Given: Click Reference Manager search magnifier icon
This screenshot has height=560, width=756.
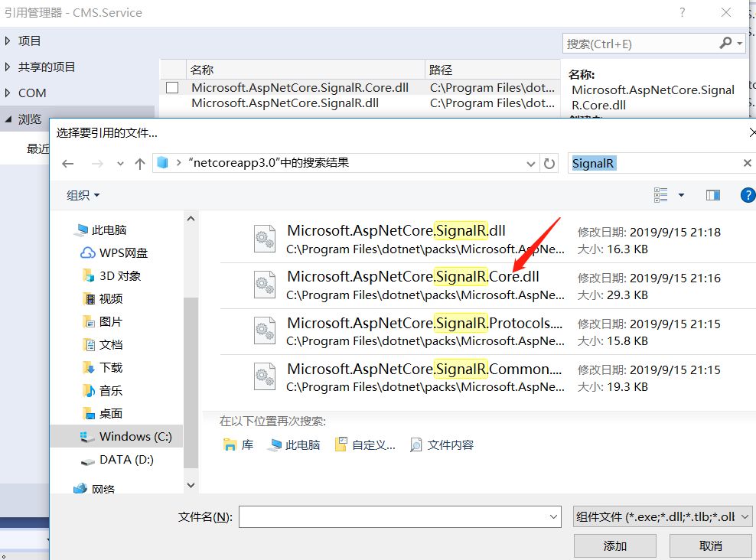Looking at the screenshot, I should click(x=725, y=44).
